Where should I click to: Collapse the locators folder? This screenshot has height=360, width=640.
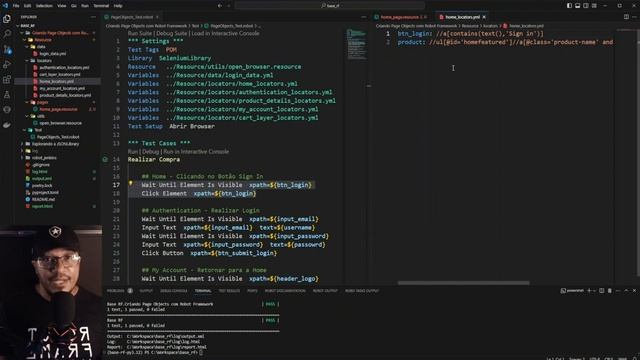click(x=27, y=60)
